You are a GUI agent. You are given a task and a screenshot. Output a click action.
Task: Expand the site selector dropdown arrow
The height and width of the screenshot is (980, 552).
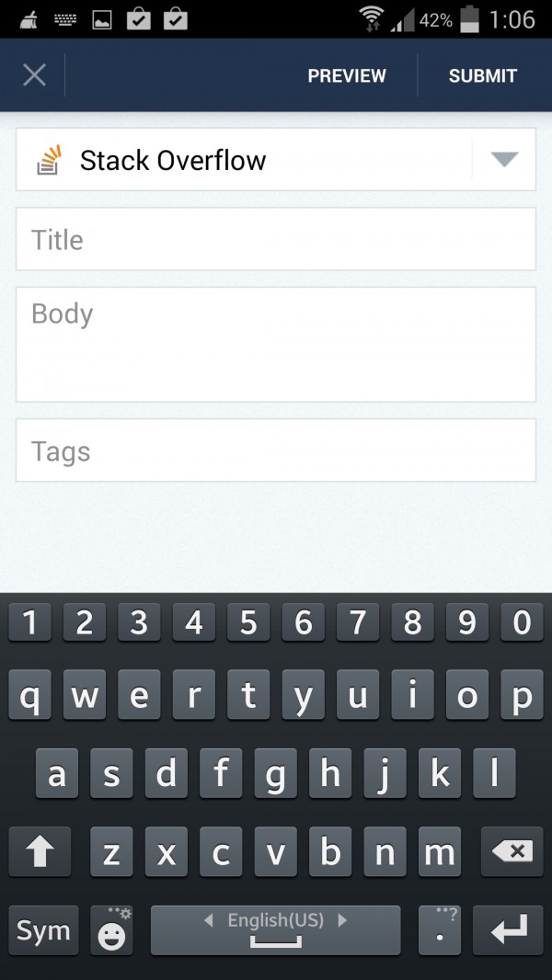click(x=504, y=159)
